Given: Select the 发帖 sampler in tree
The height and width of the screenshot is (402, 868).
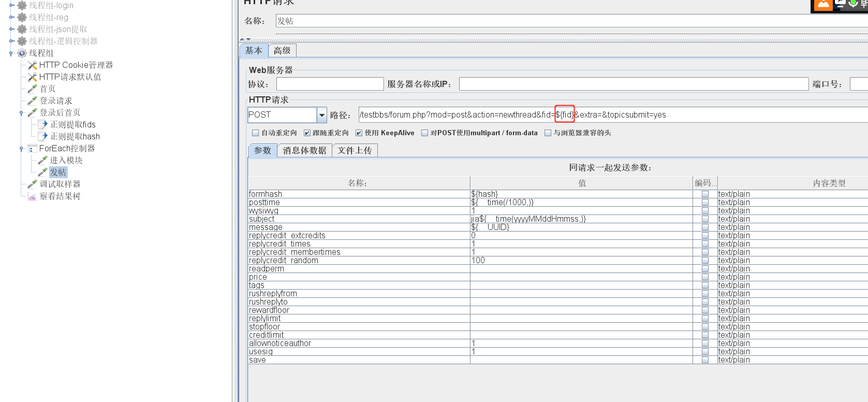Looking at the screenshot, I should click(x=58, y=172).
